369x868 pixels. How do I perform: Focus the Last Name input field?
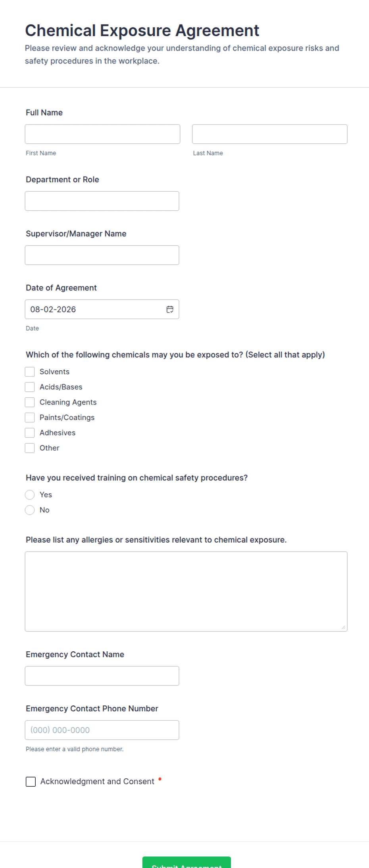[270, 134]
